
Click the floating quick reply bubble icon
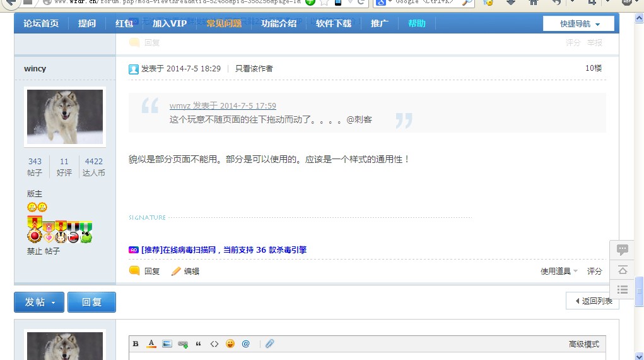coord(622,249)
